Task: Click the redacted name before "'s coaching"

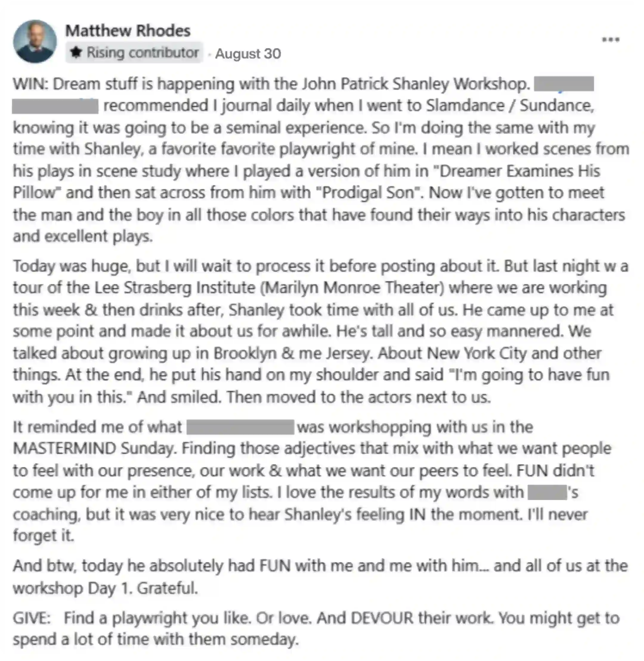Action: coord(547,492)
